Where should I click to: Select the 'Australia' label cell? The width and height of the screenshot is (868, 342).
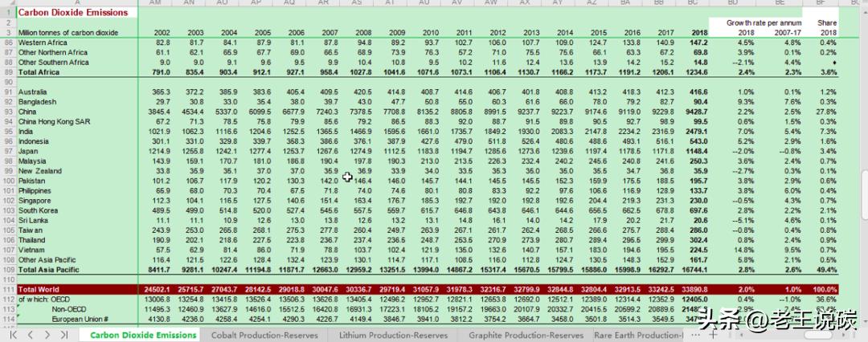[77, 92]
